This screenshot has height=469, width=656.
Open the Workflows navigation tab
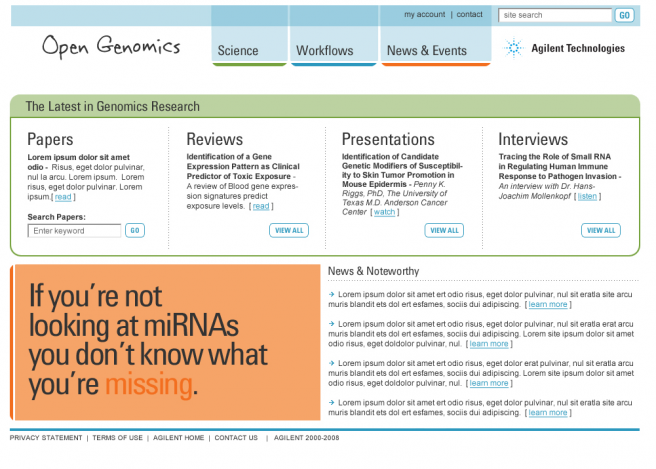(x=333, y=36)
